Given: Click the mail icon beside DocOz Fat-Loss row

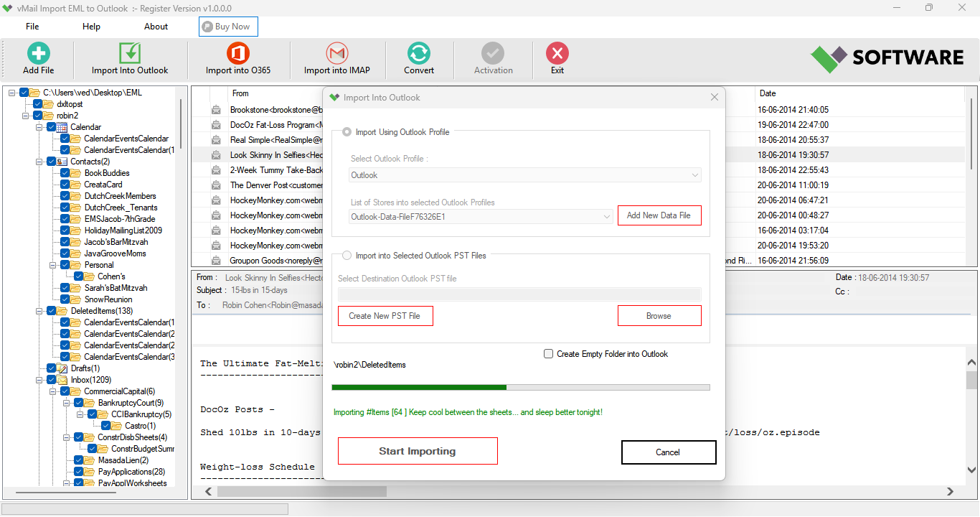Looking at the screenshot, I should click(215, 125).
